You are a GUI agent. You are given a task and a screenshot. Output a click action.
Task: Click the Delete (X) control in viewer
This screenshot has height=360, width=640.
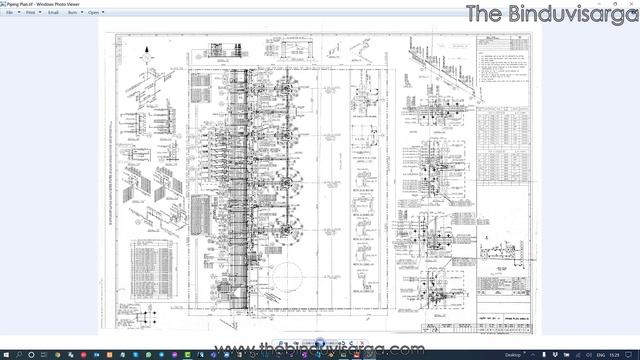[x=362, y=343]
